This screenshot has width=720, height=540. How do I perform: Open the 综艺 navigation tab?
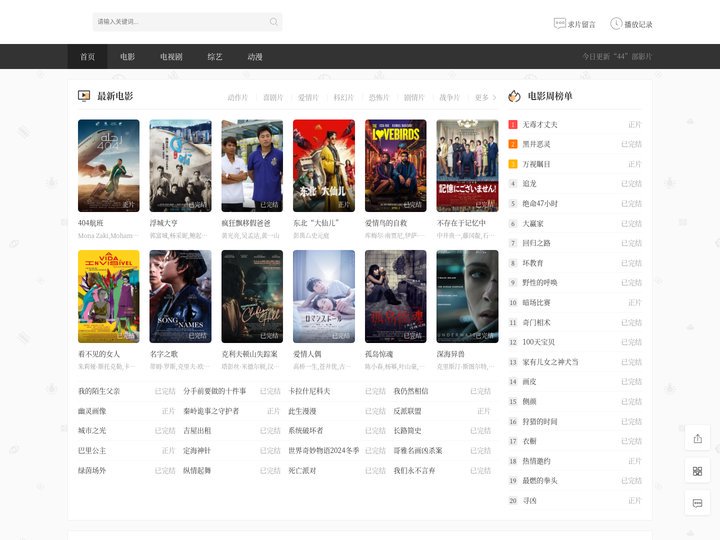pyautogui.click(x=214, y=56)
